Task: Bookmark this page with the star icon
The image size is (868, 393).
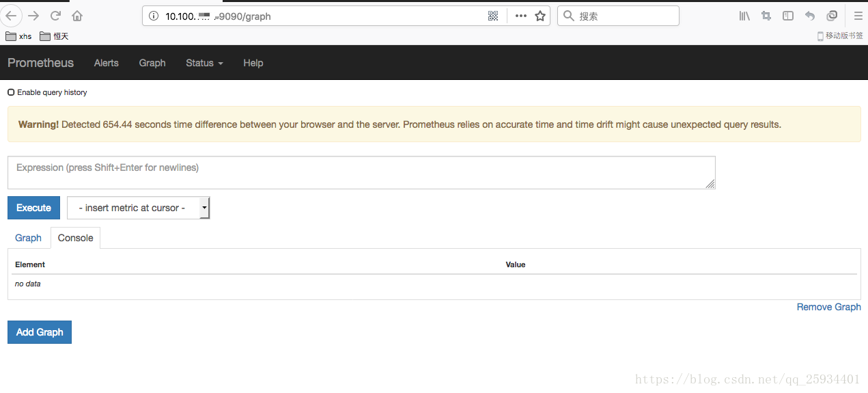Action: [x=540, y=16]
